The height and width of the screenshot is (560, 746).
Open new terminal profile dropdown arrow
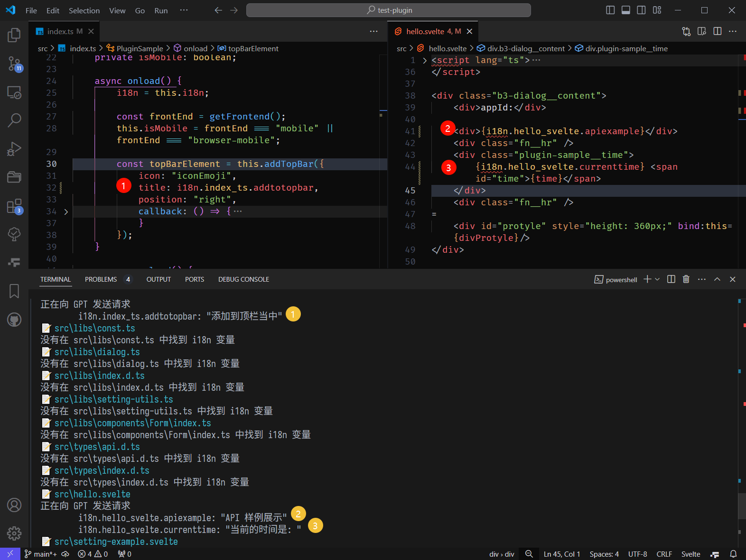tap(657, 279)
